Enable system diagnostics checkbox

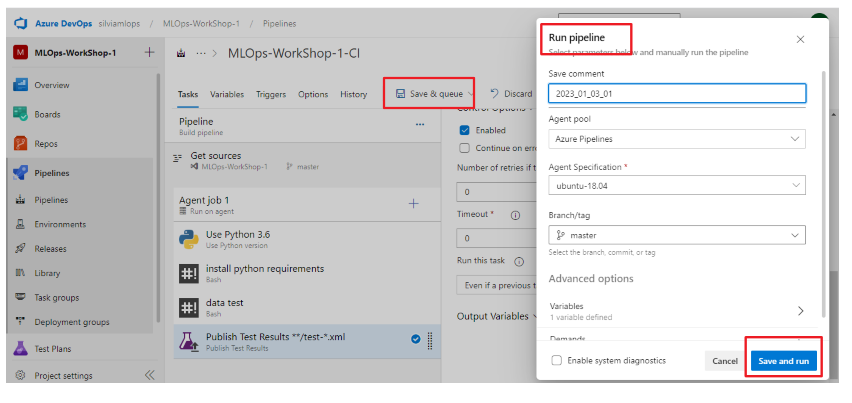click(x=556, y=361)
